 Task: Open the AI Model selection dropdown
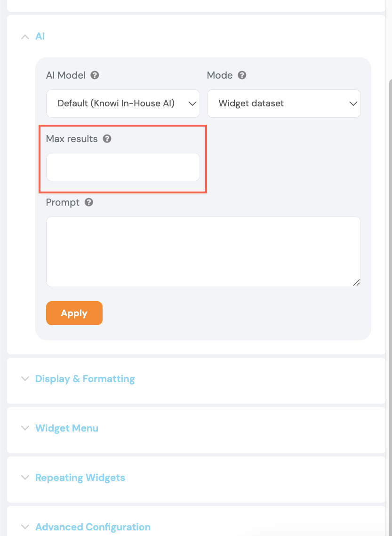coord(122,103)
